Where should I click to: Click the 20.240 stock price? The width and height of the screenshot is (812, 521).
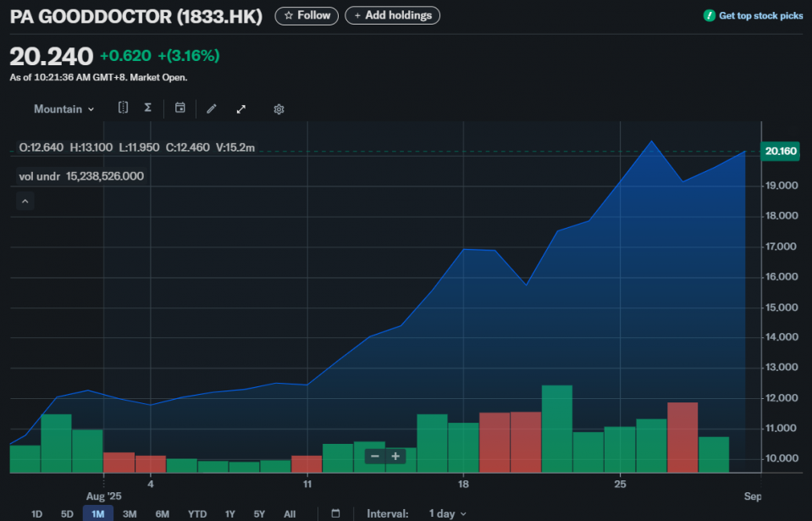click(52, 56)
